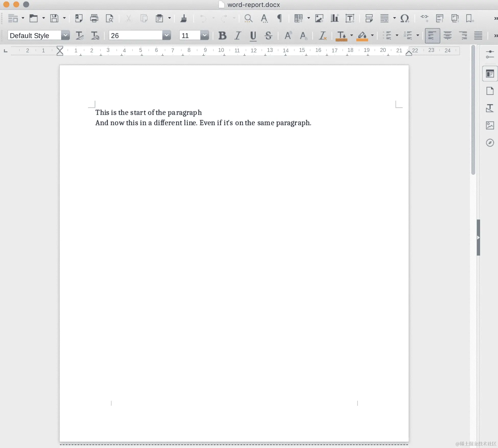Click inside the Default Style input field
Screen dimensions: 498x448
34,36
